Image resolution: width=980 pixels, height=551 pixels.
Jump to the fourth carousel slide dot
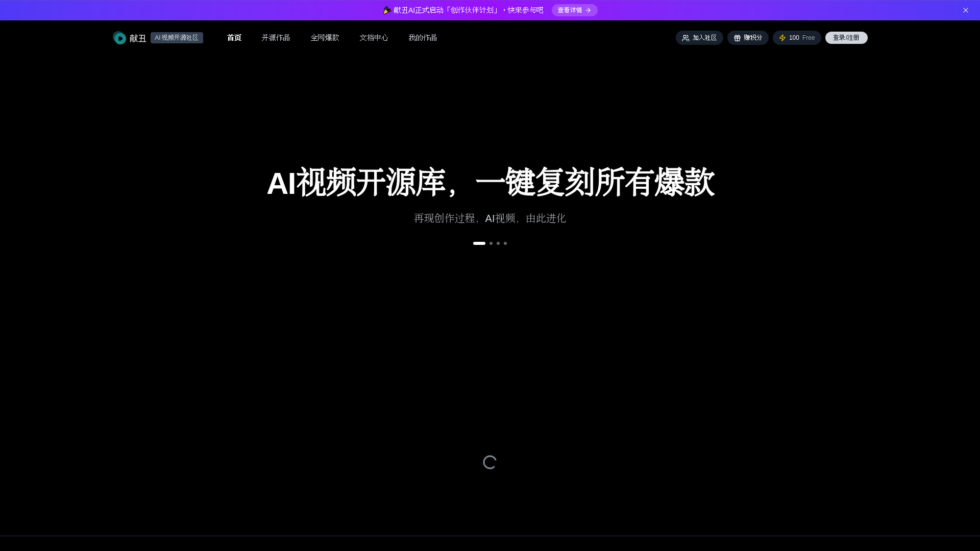pyautogui.click(x=505, y=243)
